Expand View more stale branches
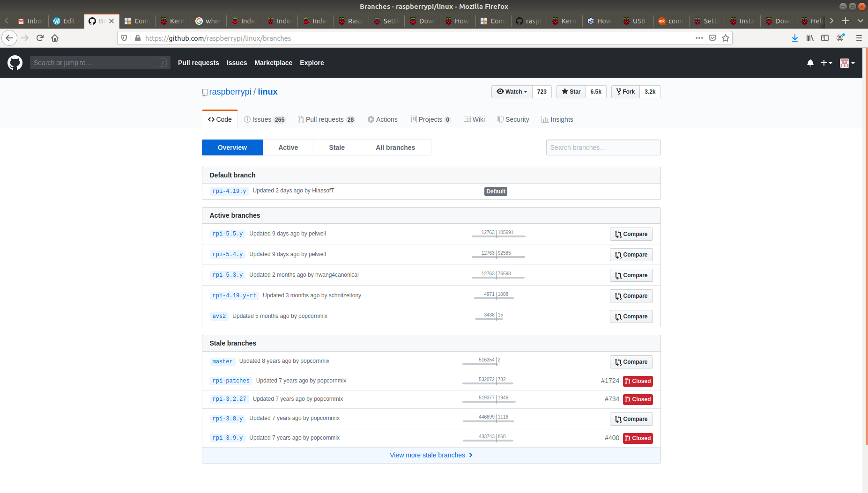Viewport: 868px width, 493px height. pos(430,455)
